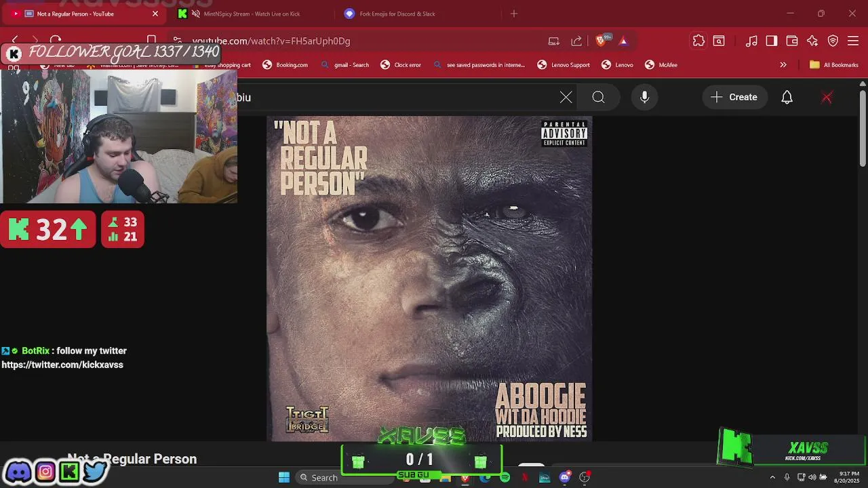Open Spotify from the taskbar
This screenshot has height=488, width=868.
click(x=505, y=477)
